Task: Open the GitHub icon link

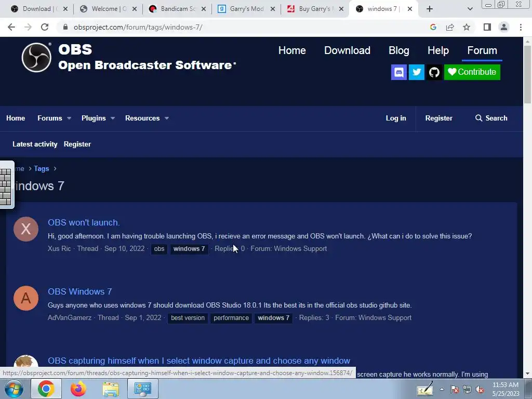Action: pos(434,72)
